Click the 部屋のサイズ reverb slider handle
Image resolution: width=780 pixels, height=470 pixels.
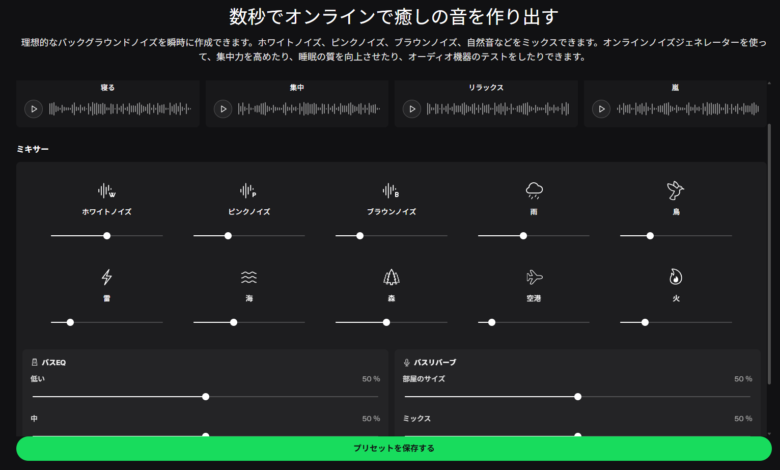(x=578, y=397)
